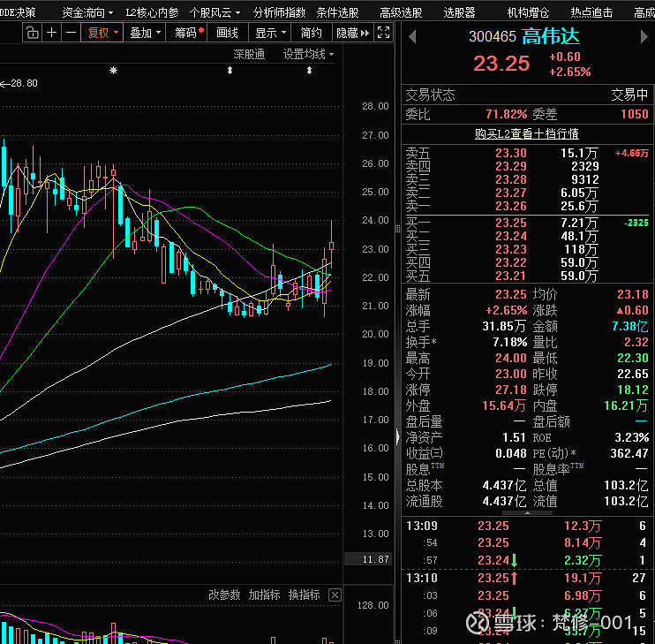Click 隐藏 to hide side panel
This screenshot has width=655, height=644.
352,33
